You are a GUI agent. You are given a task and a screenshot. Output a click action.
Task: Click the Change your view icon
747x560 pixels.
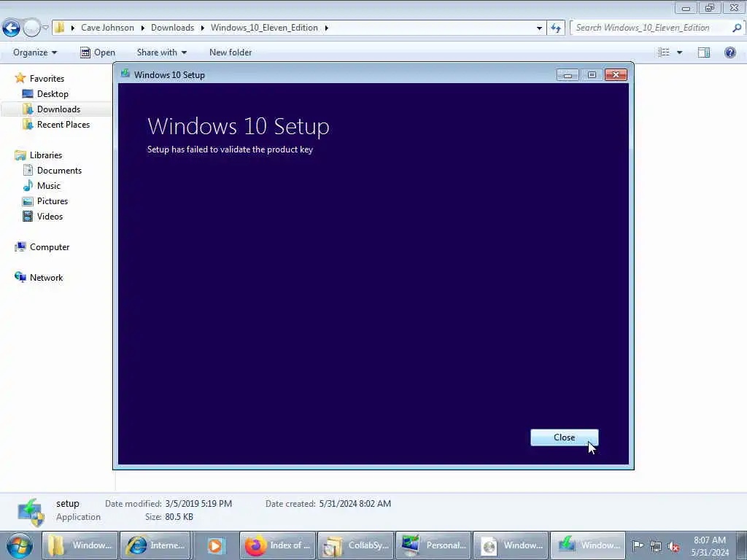(664, 52)
